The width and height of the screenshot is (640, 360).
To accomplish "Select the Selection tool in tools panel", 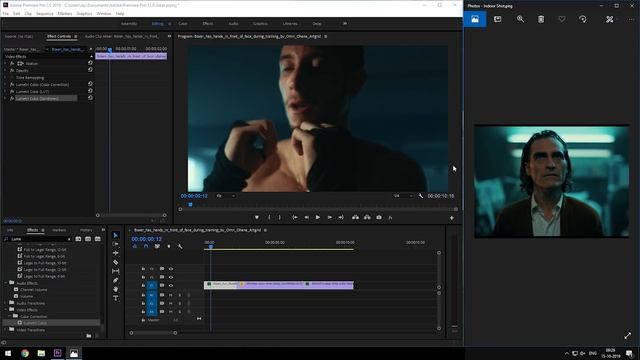I will click(x=116, y=235).
